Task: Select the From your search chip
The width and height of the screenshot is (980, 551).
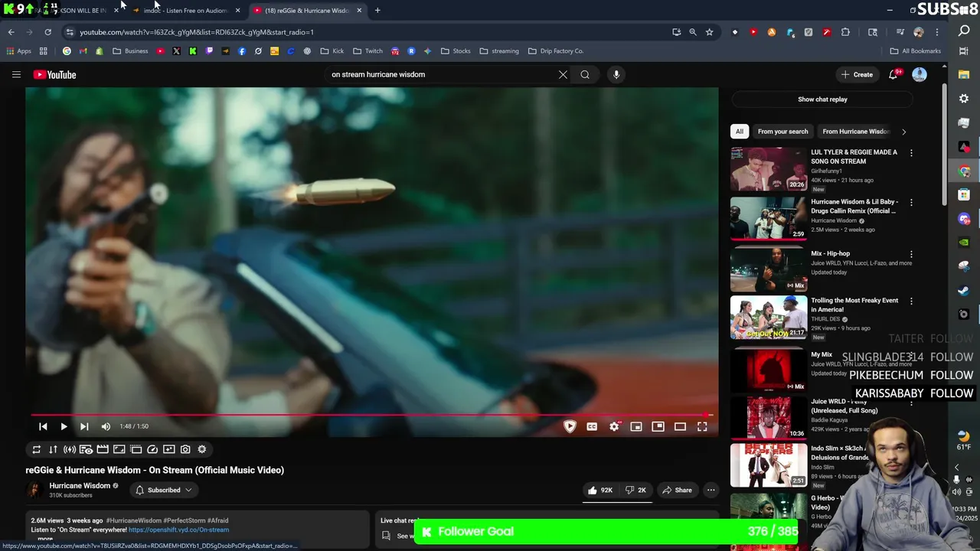Action: click(782, 131)
